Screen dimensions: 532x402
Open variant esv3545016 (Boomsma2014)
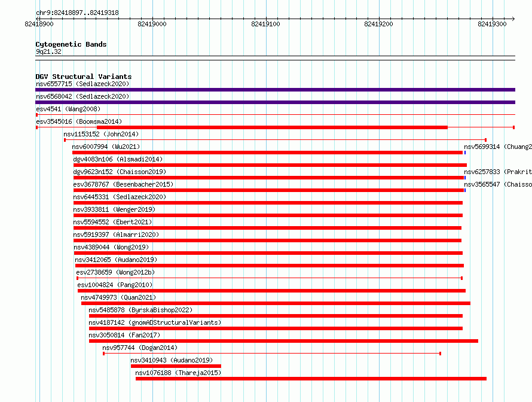click(x=79, y=121)
